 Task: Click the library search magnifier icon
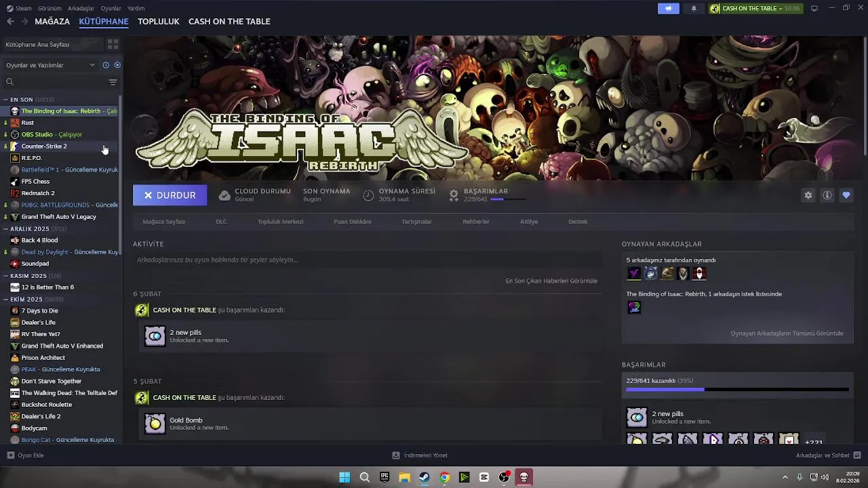point(9,82)
